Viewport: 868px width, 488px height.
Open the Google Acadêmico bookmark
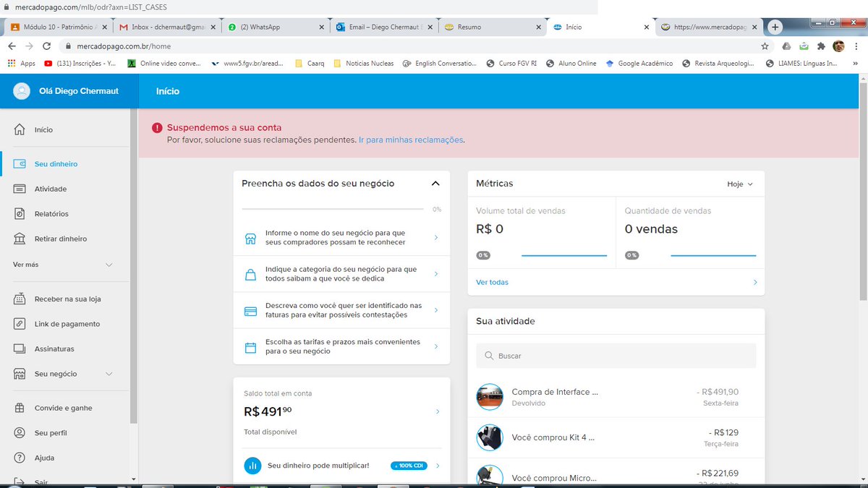coord(639,63)
